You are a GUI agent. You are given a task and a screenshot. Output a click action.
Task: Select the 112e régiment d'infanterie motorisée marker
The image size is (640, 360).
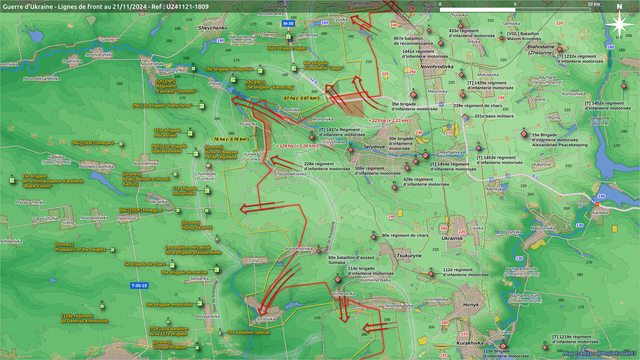[x=431, y=274]
